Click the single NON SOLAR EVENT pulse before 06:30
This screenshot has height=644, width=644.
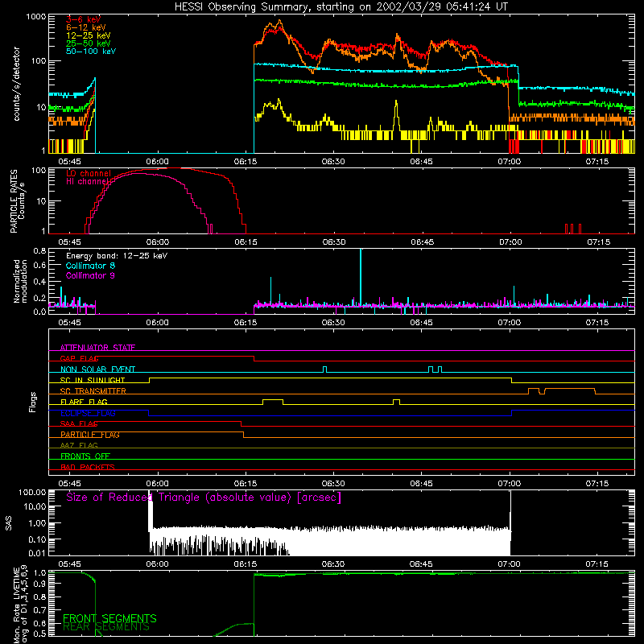[325, 369]
